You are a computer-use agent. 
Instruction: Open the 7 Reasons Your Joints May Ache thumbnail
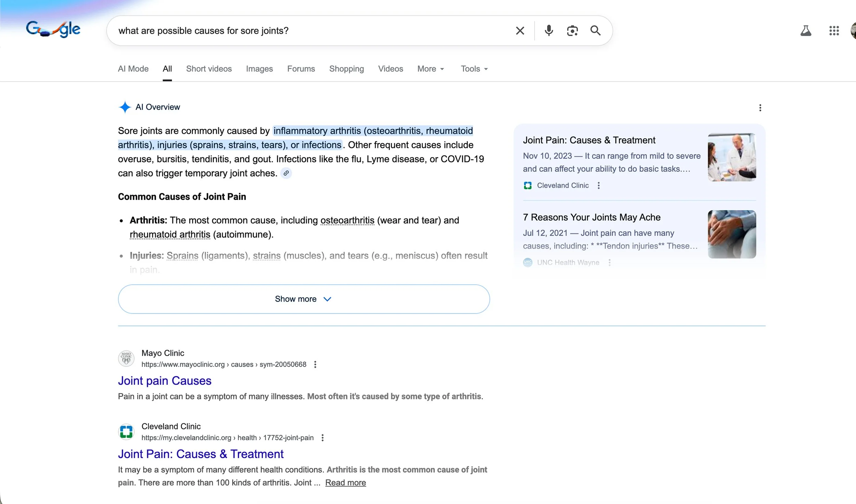(732, 234)
